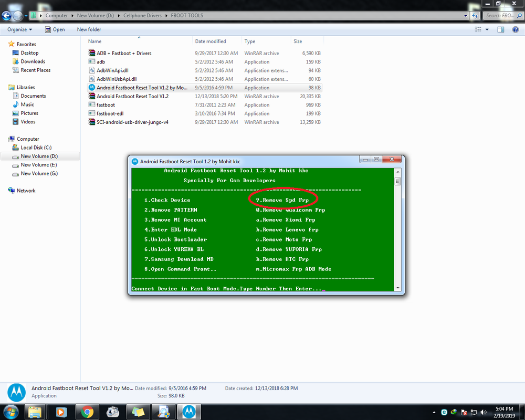This screenshot has height=420, width=525.
Task: Click the Cellphone Drivers breadcrumb segment
Action: click(142, 16)
